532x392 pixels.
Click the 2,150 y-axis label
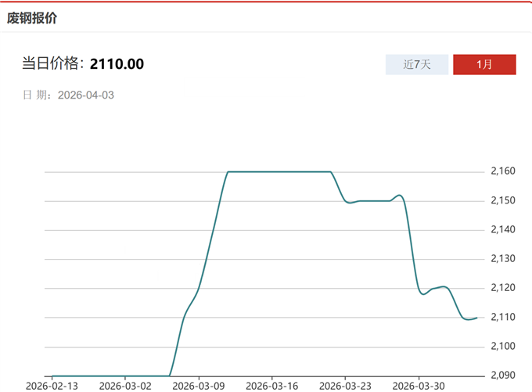coord(503,201)
